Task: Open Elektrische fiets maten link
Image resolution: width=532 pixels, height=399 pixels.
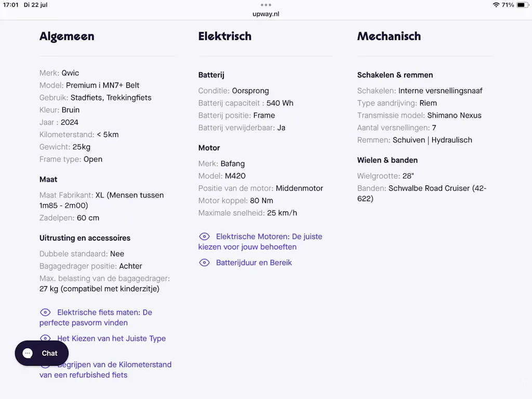Action: point(96,317)
